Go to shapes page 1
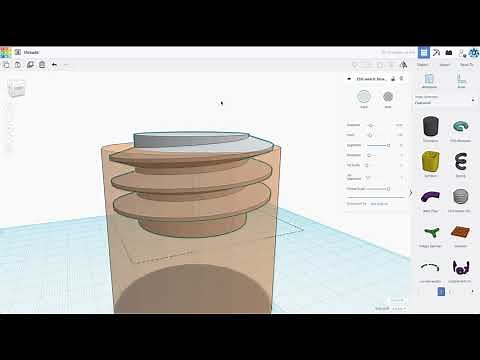480x360 pixels. coord(441,292)
